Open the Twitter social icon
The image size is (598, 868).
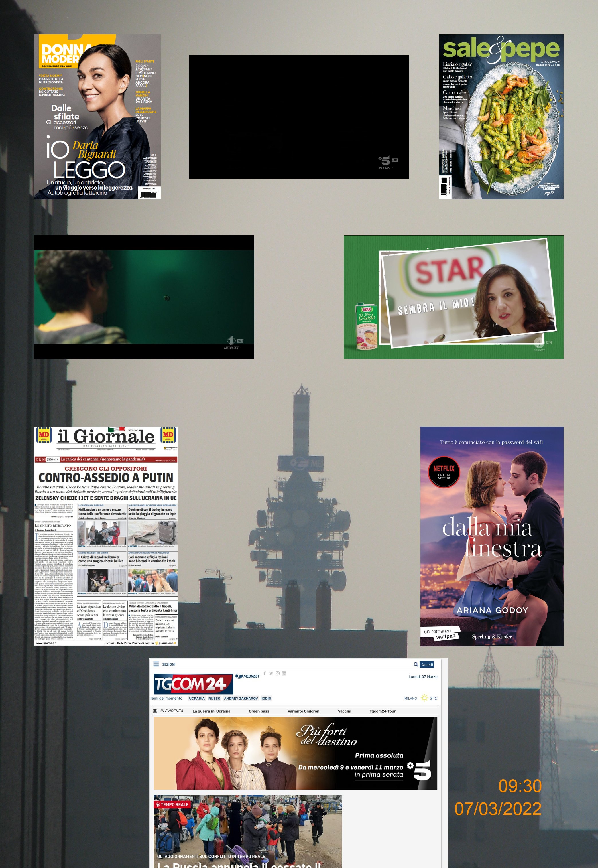click(x=271, y=673)
